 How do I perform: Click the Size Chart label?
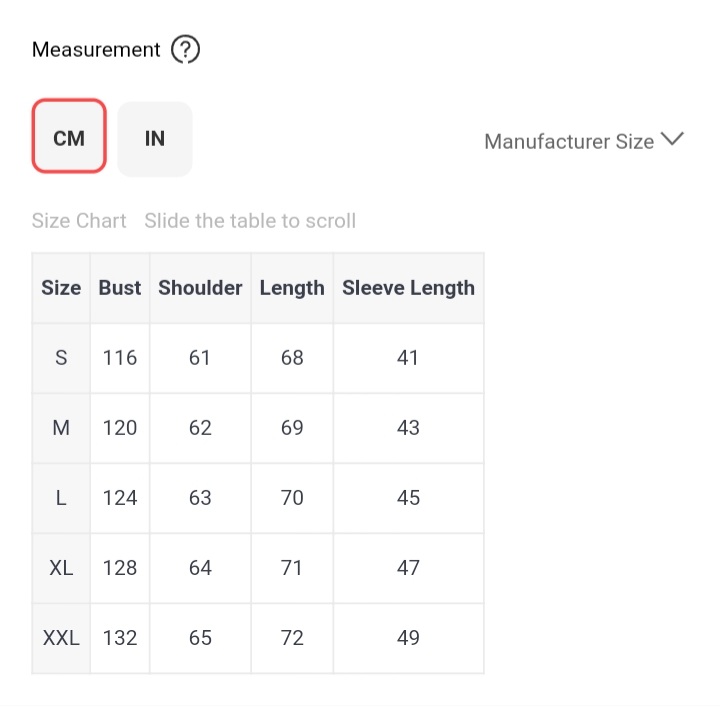79,221
